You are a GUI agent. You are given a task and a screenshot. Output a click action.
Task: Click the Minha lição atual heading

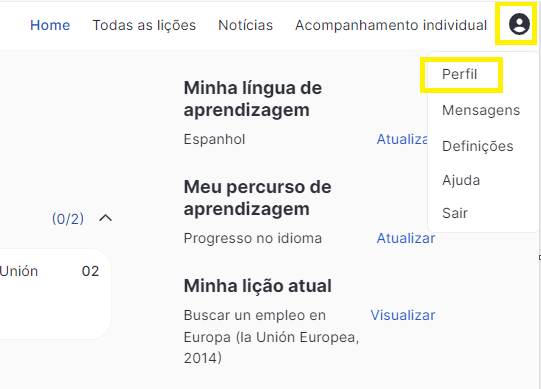[258, 286]
